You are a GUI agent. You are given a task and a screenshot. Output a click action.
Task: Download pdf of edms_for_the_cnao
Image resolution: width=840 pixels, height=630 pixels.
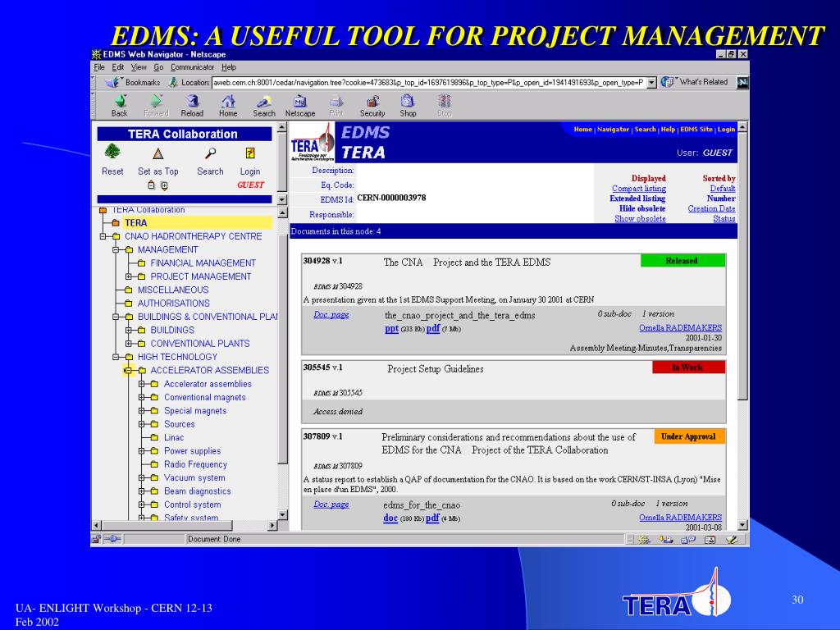[432, 518]
